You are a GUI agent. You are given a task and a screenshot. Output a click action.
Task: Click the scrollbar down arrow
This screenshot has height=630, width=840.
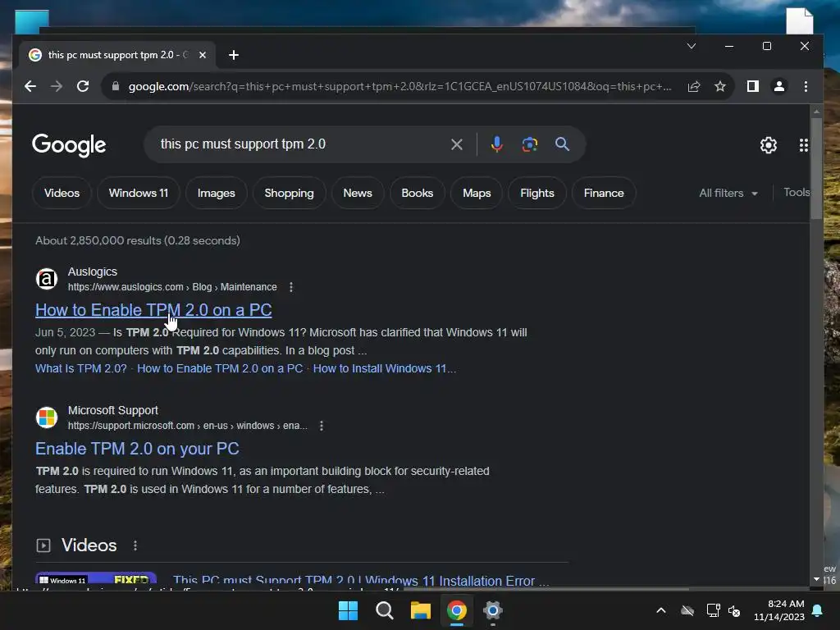(x=816, y=579)
